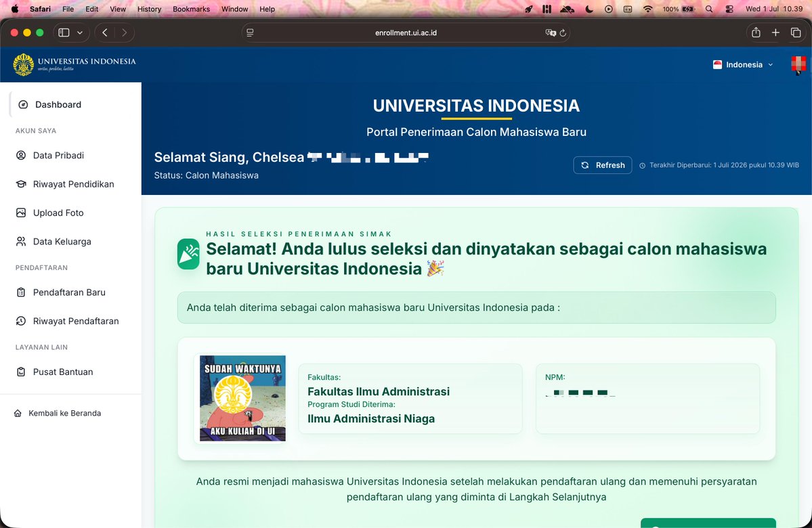Screen dimensions: 812x528
Task: Click the Status: Calon Mahasiswa text
Action: (206, 175)
